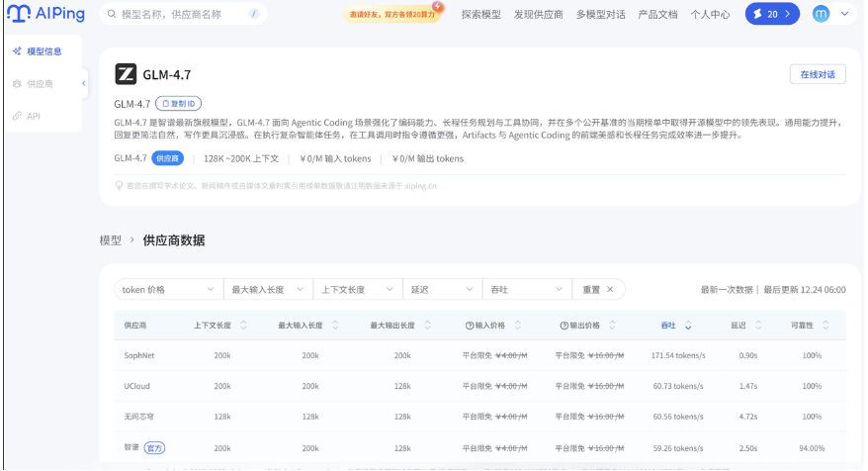
Task: Open the 延迟 filter dropdown
Action: (442, 290)
